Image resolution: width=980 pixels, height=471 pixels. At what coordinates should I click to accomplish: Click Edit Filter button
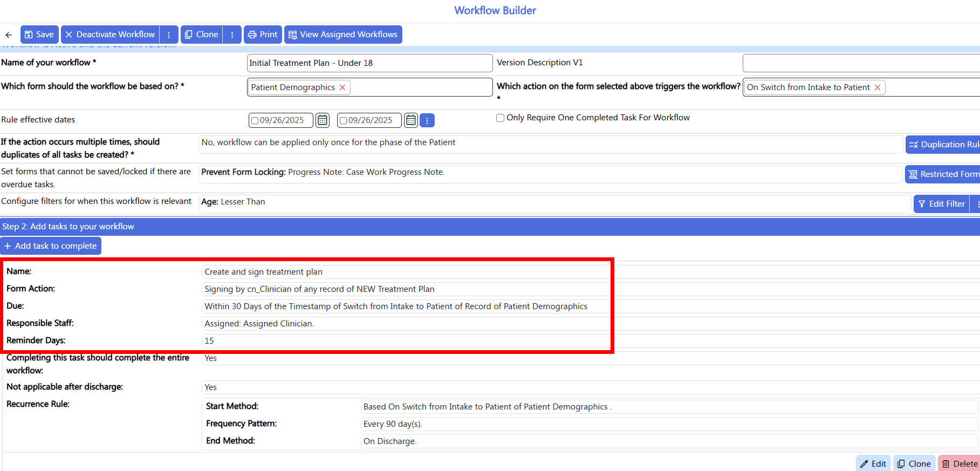(x=942, y=204)
